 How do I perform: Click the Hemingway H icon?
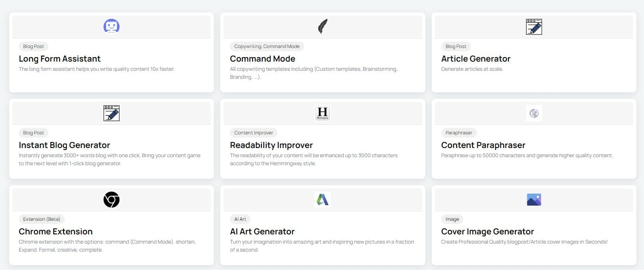[x=323, y=113]
